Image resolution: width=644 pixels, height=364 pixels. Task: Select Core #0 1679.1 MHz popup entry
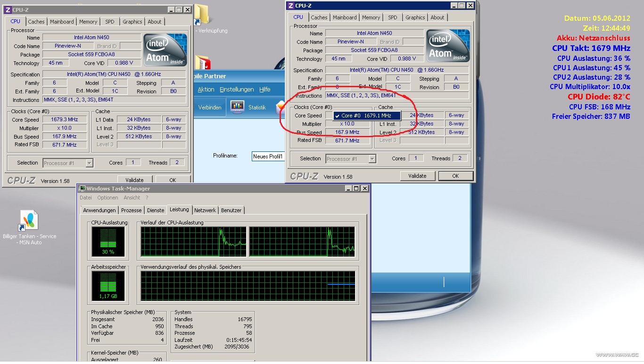pyautogui.click(x=367, y=116)
